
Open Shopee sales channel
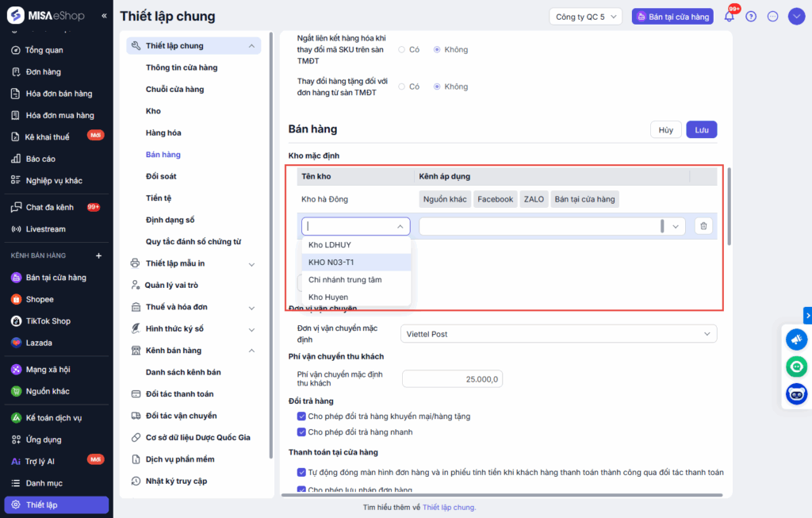click(40, 299)
